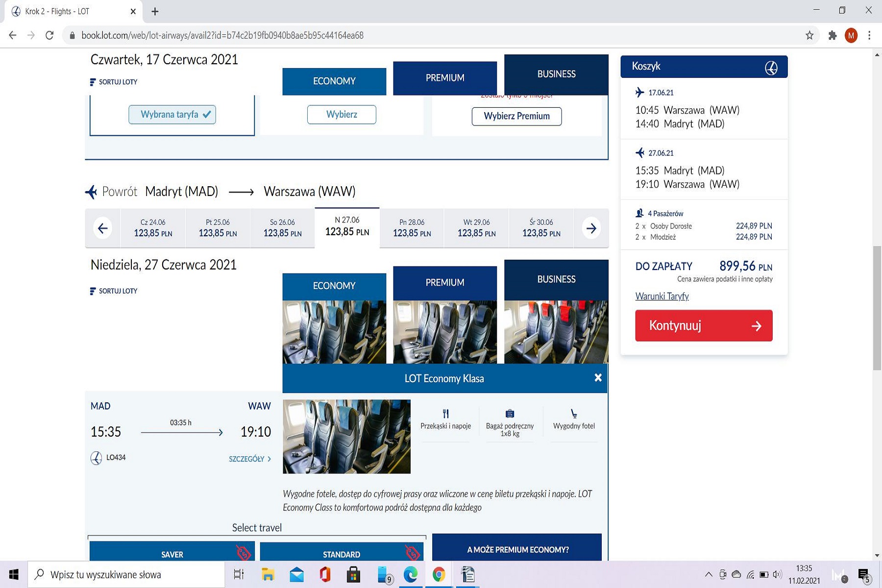The image size is (882, 588).
Task: Bookmark page with the star icon
Action: pos(809,35)
